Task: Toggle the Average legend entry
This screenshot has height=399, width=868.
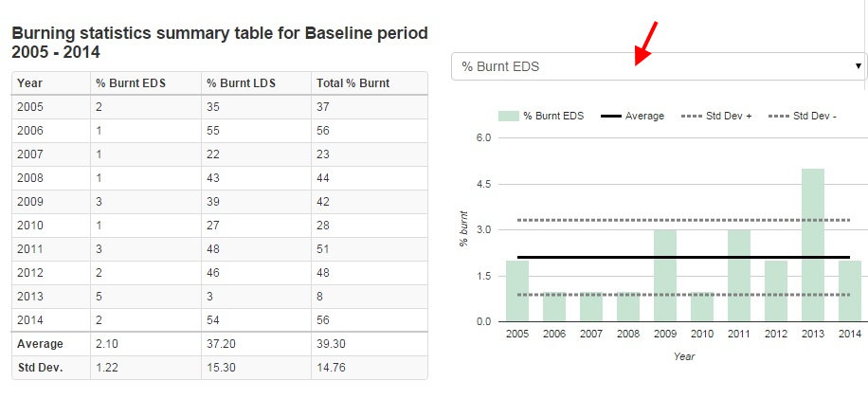Action: [x=632, y=116]
